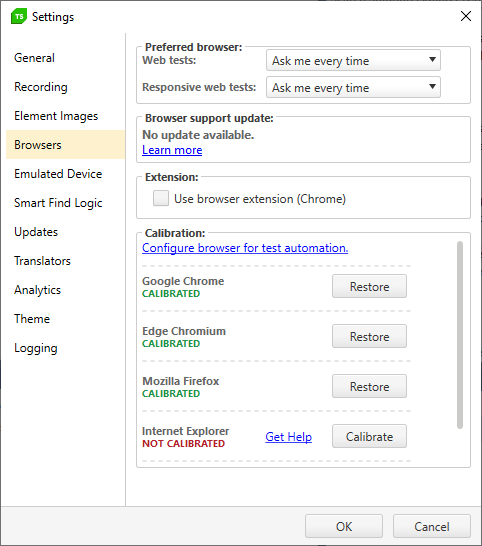Click the 'Edge Chromium' label
Screen dimensions: 482x546
pos(184,331)
